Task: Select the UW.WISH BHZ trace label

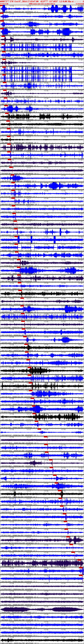Action: pyautogui.click(x=19, y=466)
